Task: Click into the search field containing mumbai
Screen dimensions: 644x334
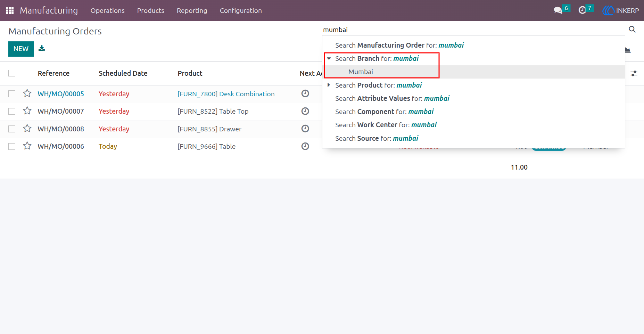Action: click(x=474, y=30)
